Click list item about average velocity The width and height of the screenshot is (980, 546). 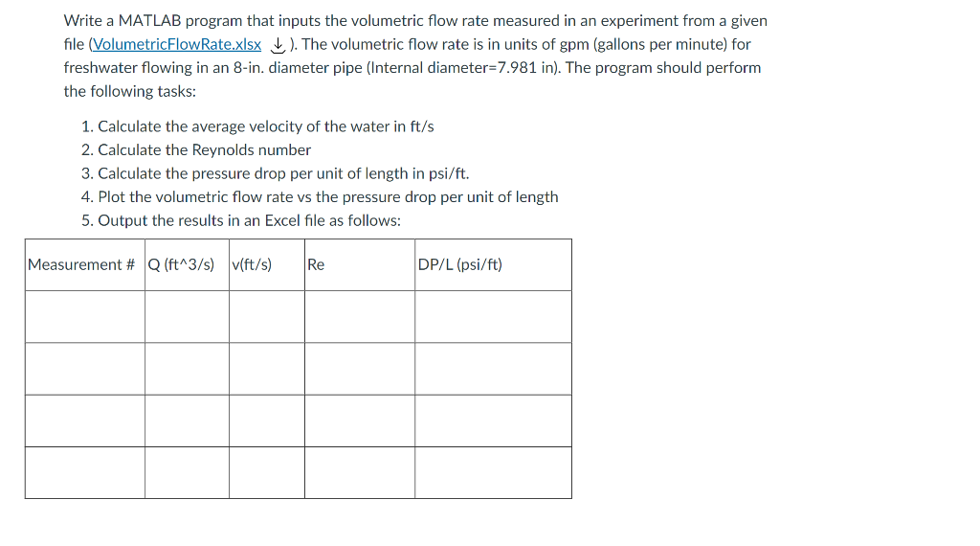(x=257, y=126)
